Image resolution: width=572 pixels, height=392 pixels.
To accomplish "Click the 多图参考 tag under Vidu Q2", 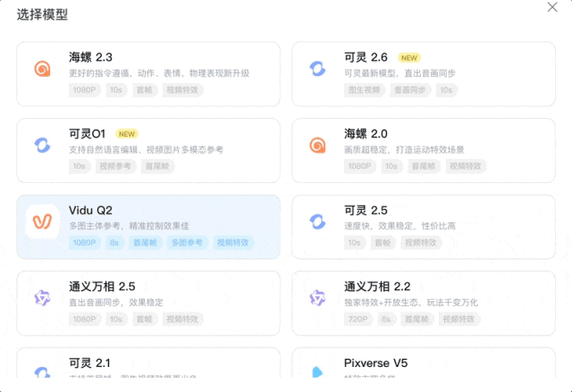I will [x=187, y=243].
